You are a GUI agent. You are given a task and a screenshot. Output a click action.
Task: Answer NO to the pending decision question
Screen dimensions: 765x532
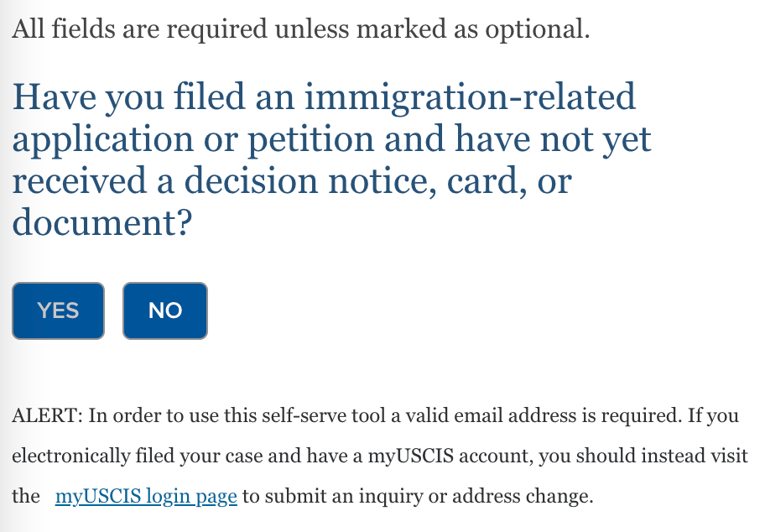click(x=165, y=310)
